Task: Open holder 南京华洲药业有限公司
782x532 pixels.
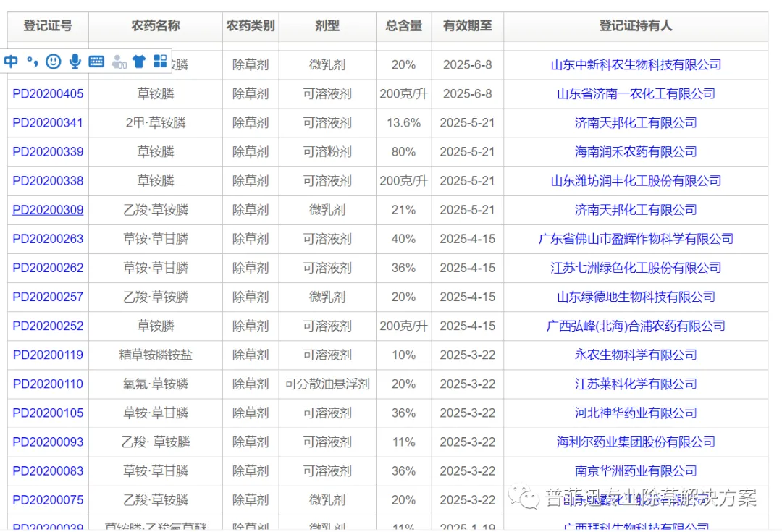Action: tap(636, 470)
